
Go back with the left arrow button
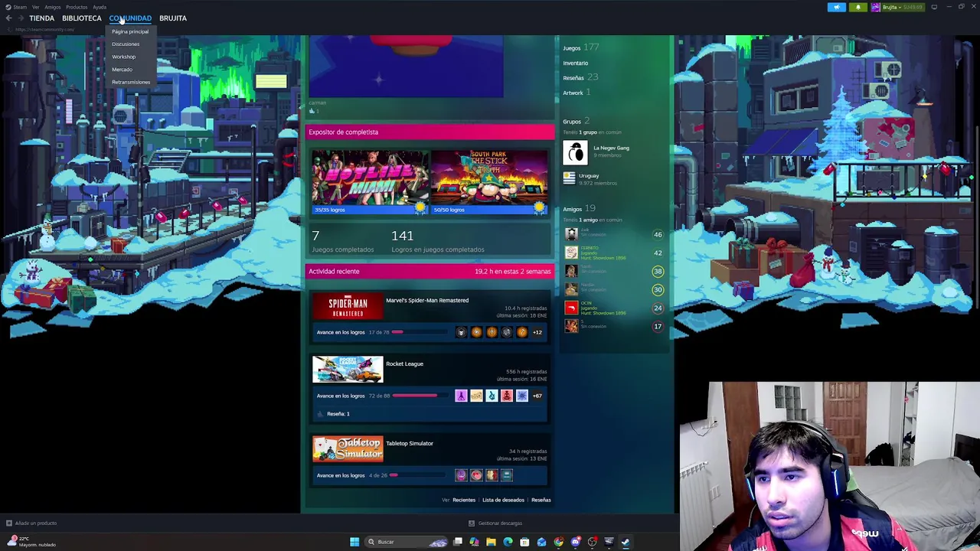click(x=8, y=18)
